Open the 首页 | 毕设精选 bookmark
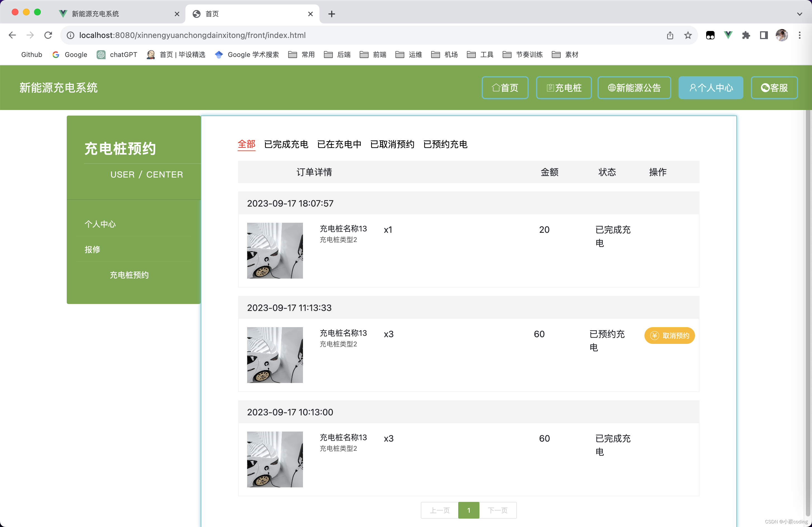The width and height of the screenshot is (812, 527). click(176, 55)
